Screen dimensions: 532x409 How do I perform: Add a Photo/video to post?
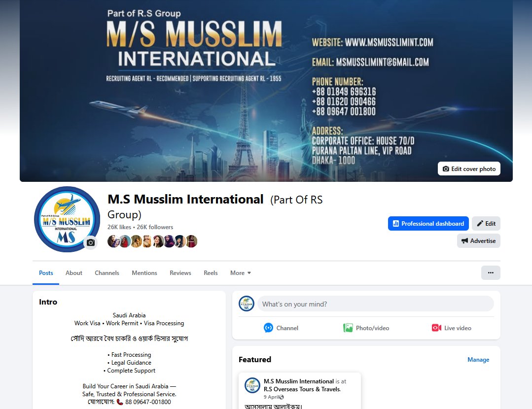366,328
